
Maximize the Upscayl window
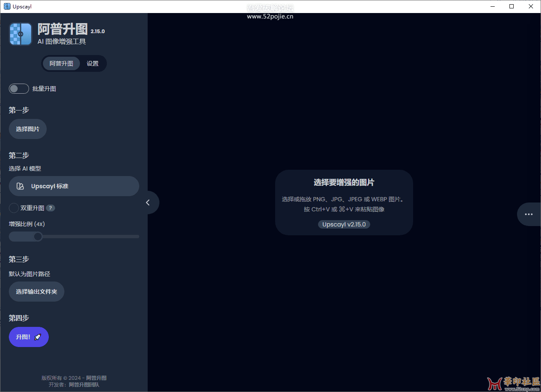click(512, 6)
